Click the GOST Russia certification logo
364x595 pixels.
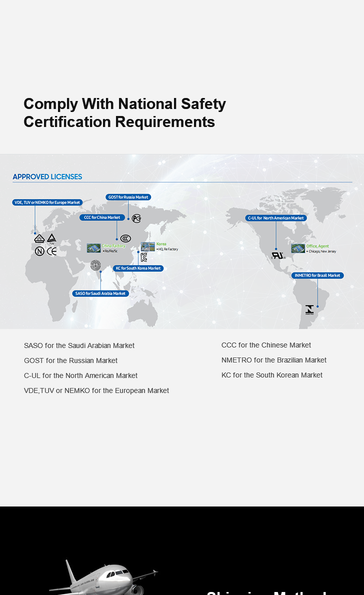[136, 218]
